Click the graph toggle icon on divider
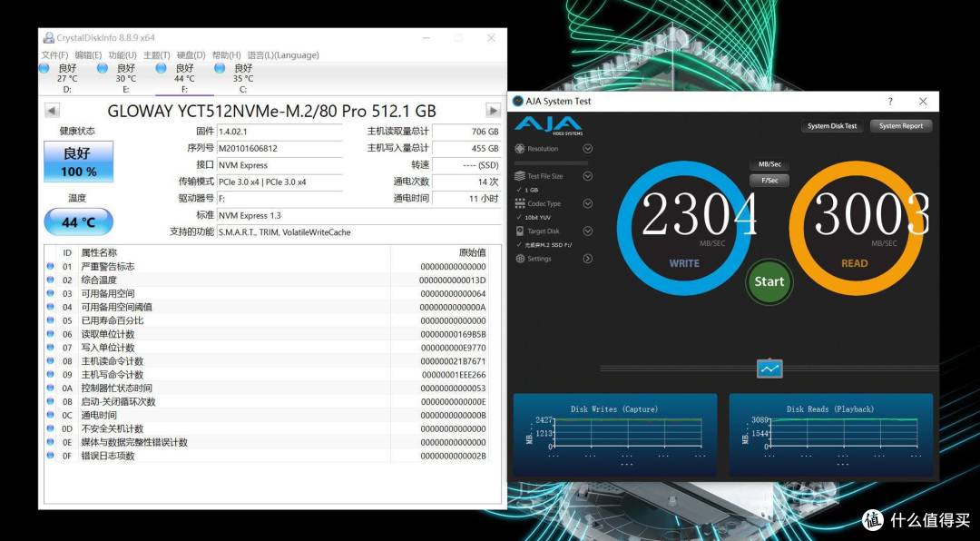Viewport: 980px width, 541px height. 770,369
